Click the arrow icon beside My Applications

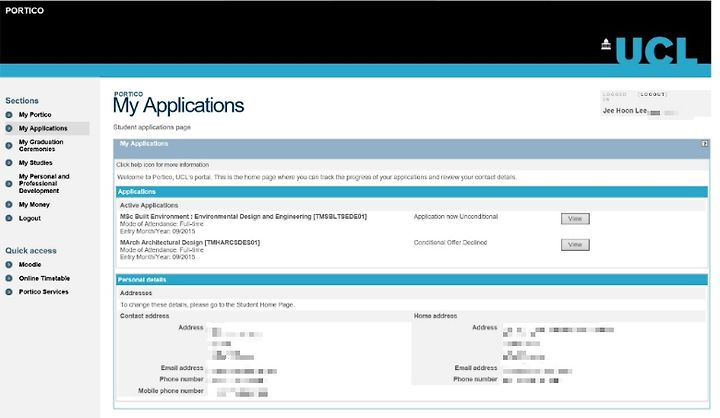pos(9,129)
